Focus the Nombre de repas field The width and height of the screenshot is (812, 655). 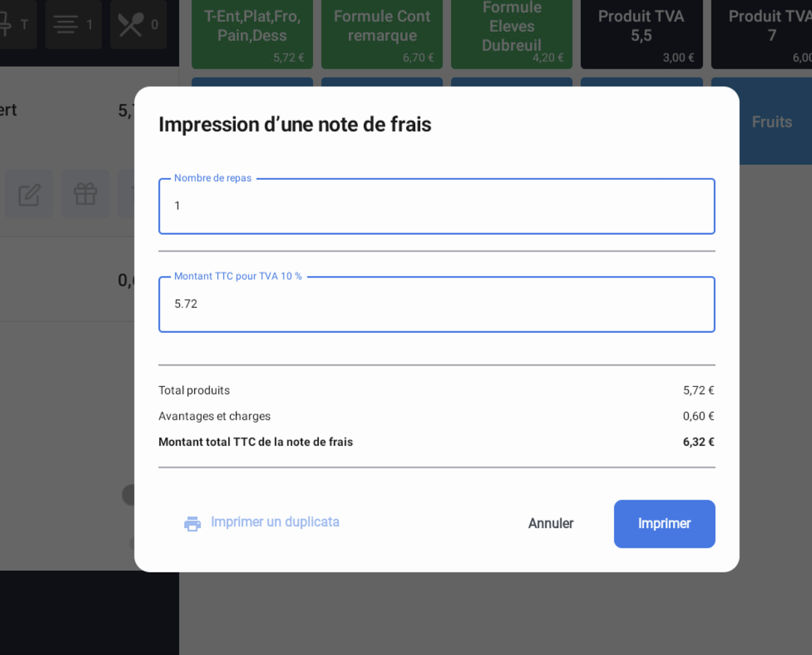[x=437, y=207]
